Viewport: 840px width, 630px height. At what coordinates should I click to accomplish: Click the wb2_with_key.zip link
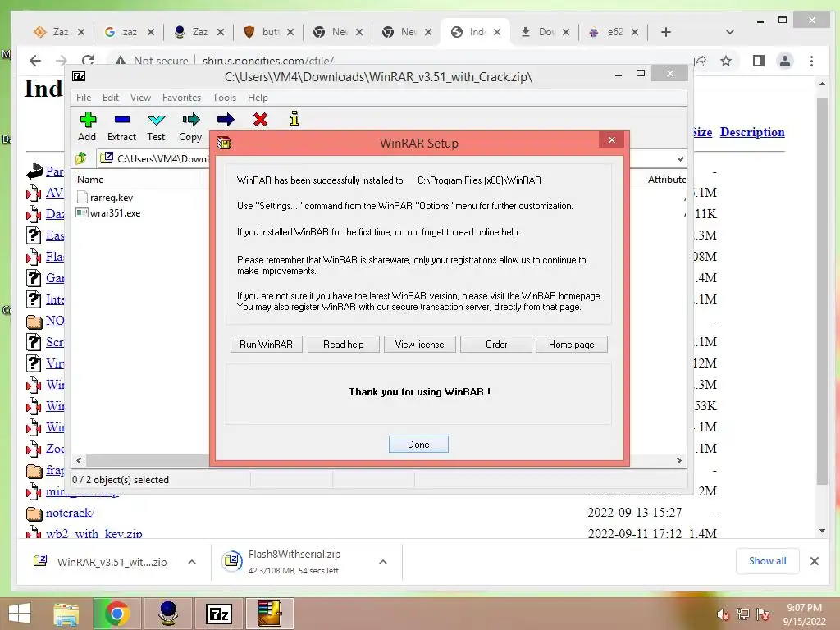(94, 533)
